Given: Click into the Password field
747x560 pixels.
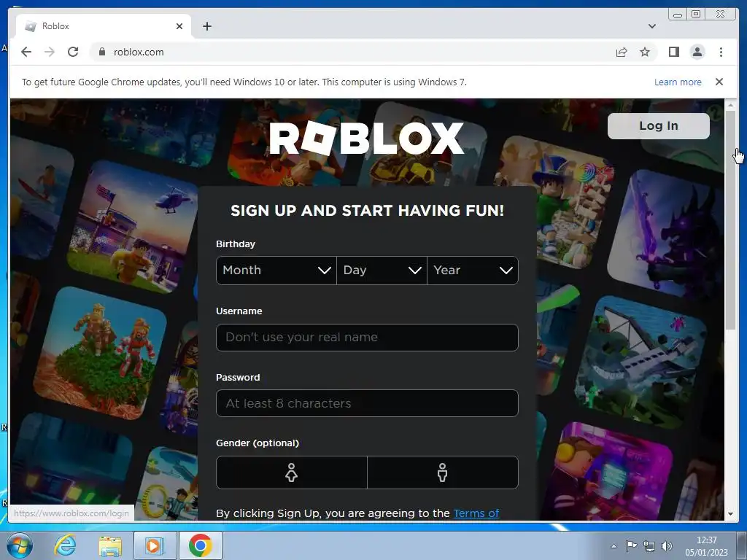Looking at the screenshot, I should [x=367, y=403].
